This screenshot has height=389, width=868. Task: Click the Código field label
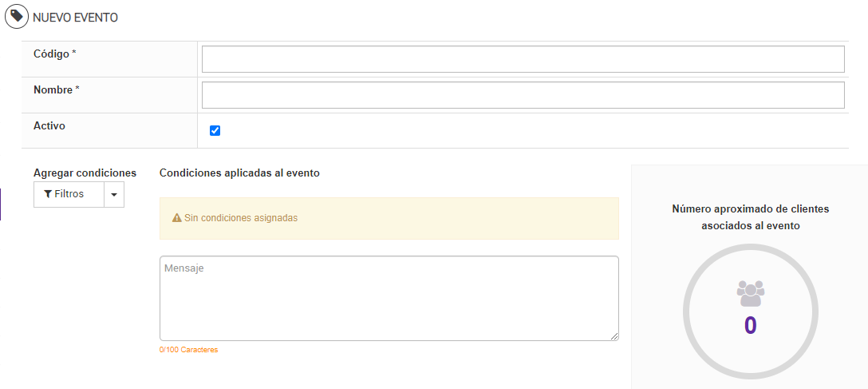point(55,54)
